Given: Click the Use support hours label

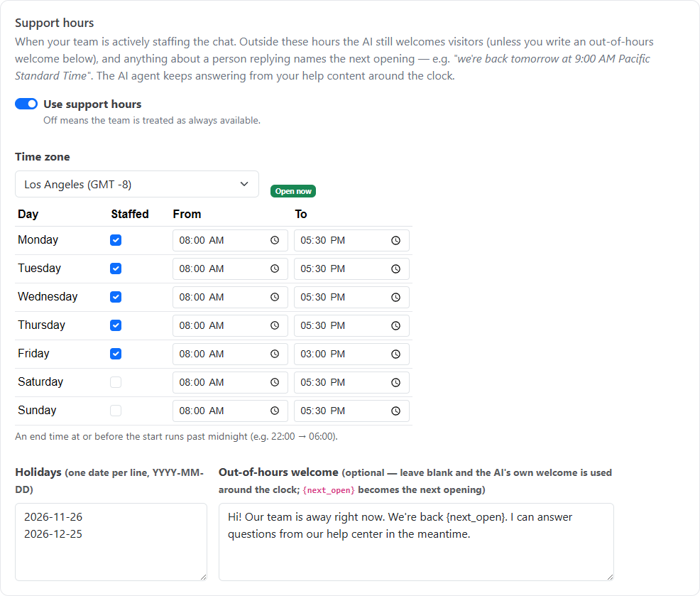Looking at the screenshot, I should (x=92, y=104).
